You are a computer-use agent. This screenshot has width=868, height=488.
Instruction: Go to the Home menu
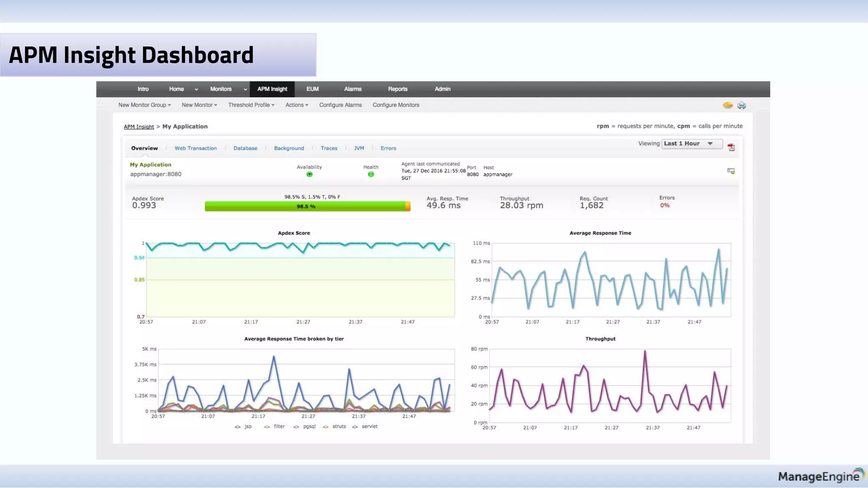click(x=176, y=89)
